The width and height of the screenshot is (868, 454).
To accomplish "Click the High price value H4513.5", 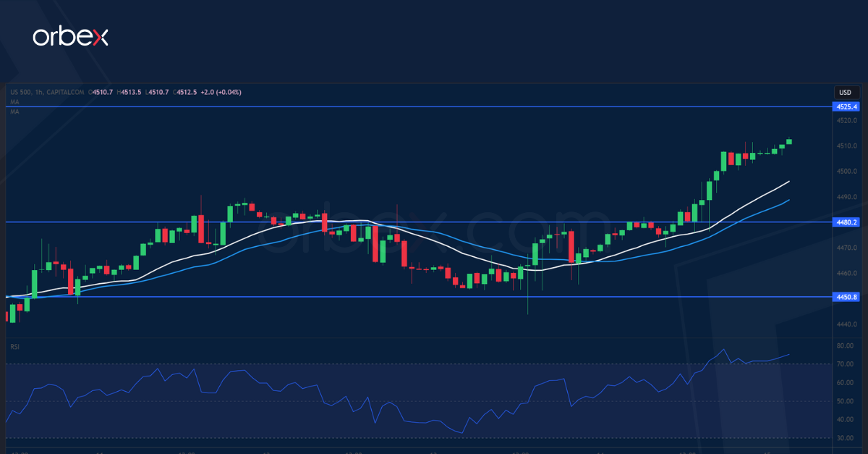I will pyautogui.click(x=130, y=92).
